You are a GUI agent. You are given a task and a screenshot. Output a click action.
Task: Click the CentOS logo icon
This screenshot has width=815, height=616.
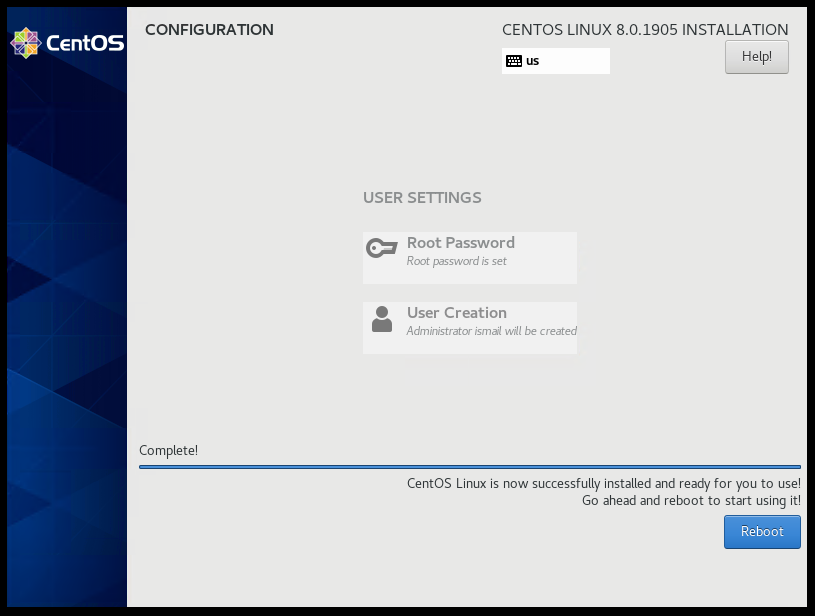click(x=25, y=43)
